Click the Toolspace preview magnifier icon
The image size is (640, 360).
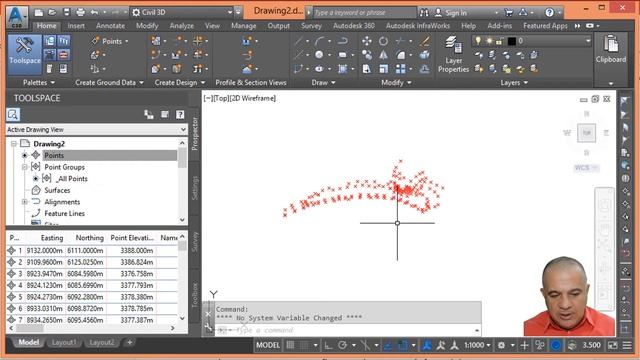point(13,115)
